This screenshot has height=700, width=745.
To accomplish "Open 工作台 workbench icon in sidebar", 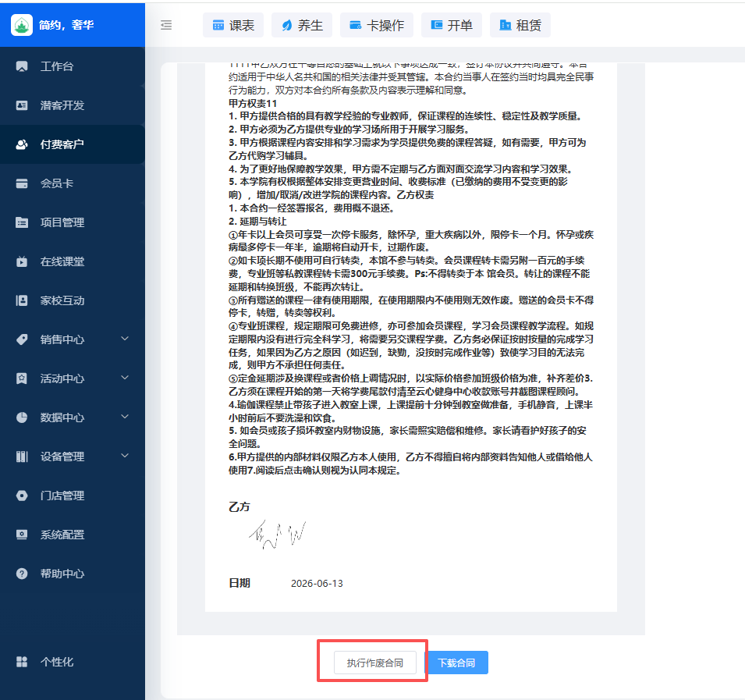I will pyautogui.click(x=22, y=66).
